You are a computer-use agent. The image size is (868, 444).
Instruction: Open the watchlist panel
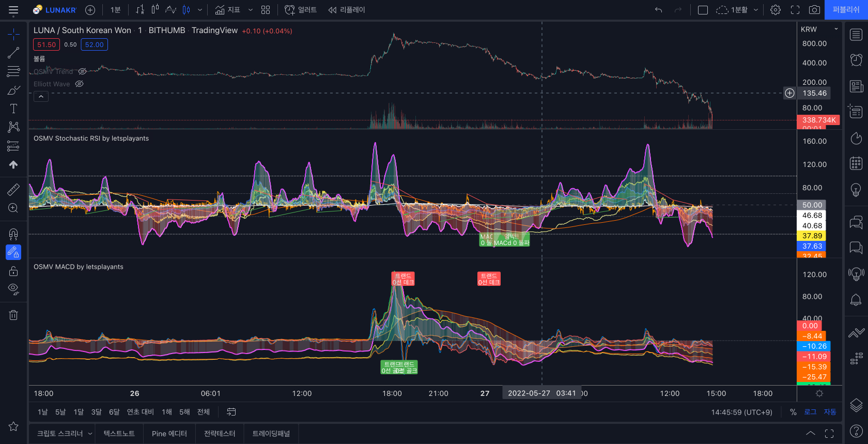point(856,35)
